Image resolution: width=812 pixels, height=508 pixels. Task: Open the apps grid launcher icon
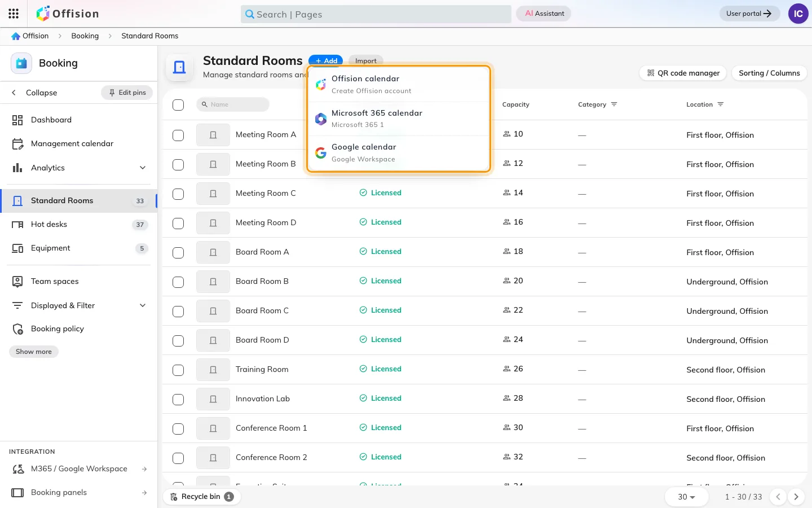(14, 14)
